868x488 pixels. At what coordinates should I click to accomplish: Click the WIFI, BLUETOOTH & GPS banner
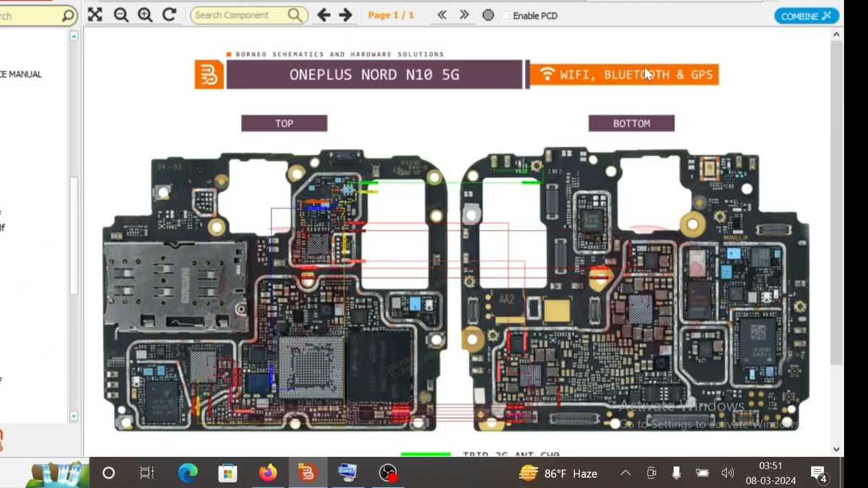(624, 74)
